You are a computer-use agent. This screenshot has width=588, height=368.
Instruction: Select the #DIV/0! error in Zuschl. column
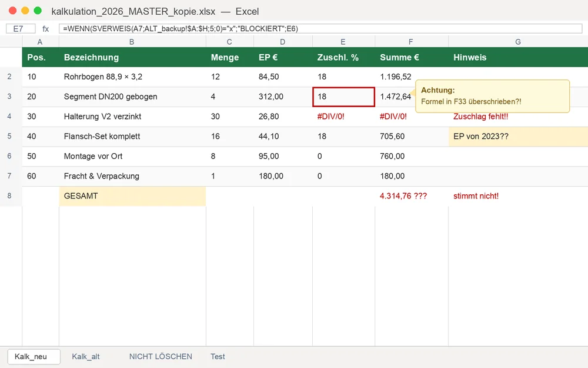click(x=343, y=117)
